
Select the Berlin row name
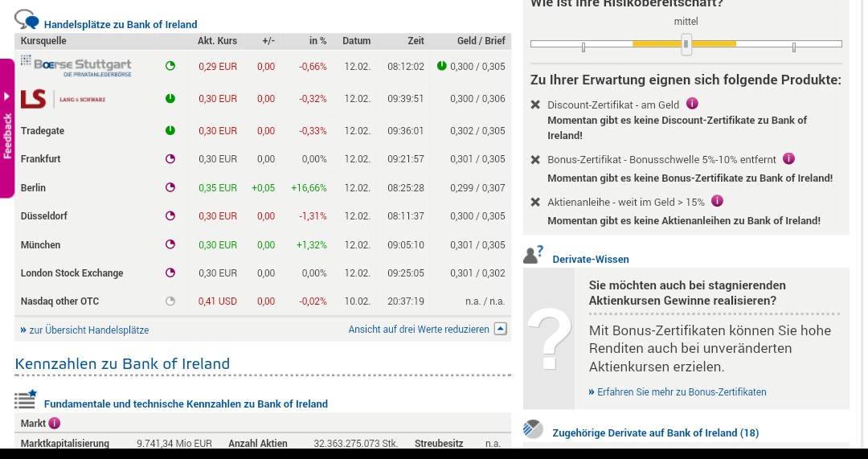pyautogui.click(x=33, y=187)
